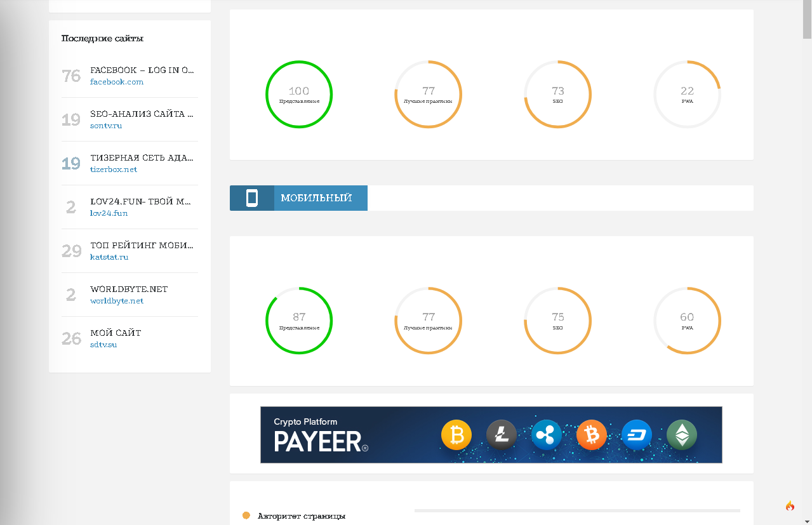This screenshot has width=812, height=525.
Task: Click the mobile PWA 60 score gauge
Action: click(687, 321)
